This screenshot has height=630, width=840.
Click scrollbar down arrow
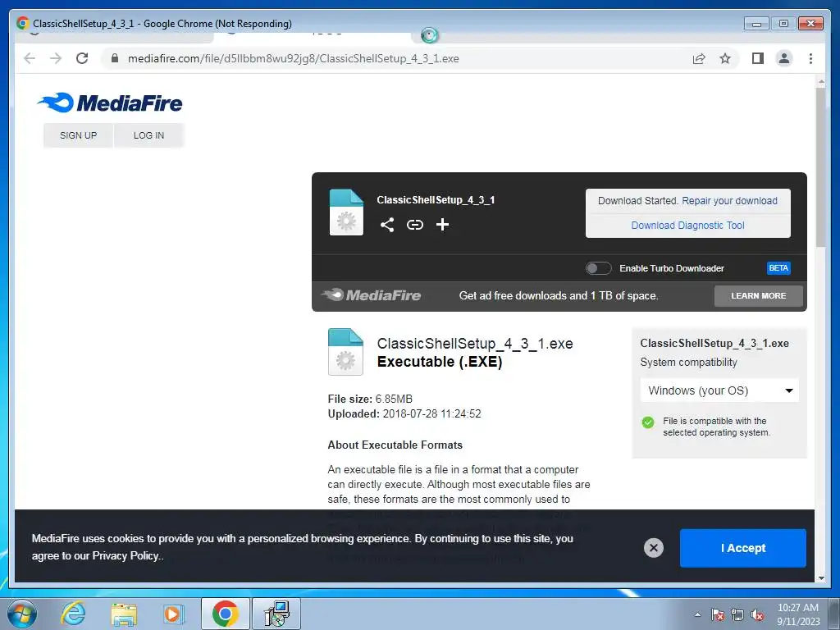(820, 578)
